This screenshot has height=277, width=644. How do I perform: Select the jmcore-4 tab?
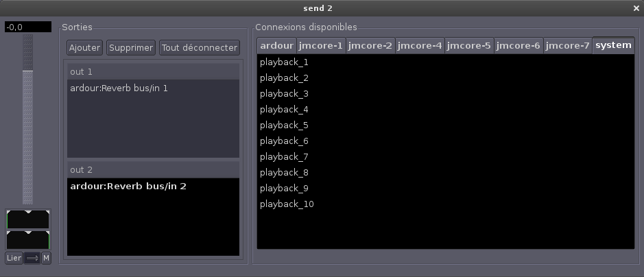point(420,45)
